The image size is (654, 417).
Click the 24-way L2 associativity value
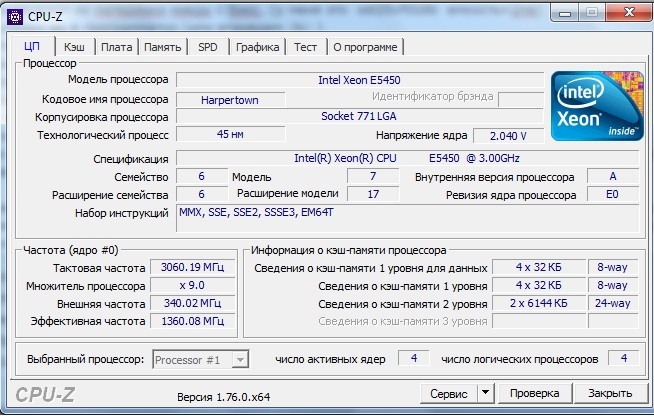tap(613, 303)
